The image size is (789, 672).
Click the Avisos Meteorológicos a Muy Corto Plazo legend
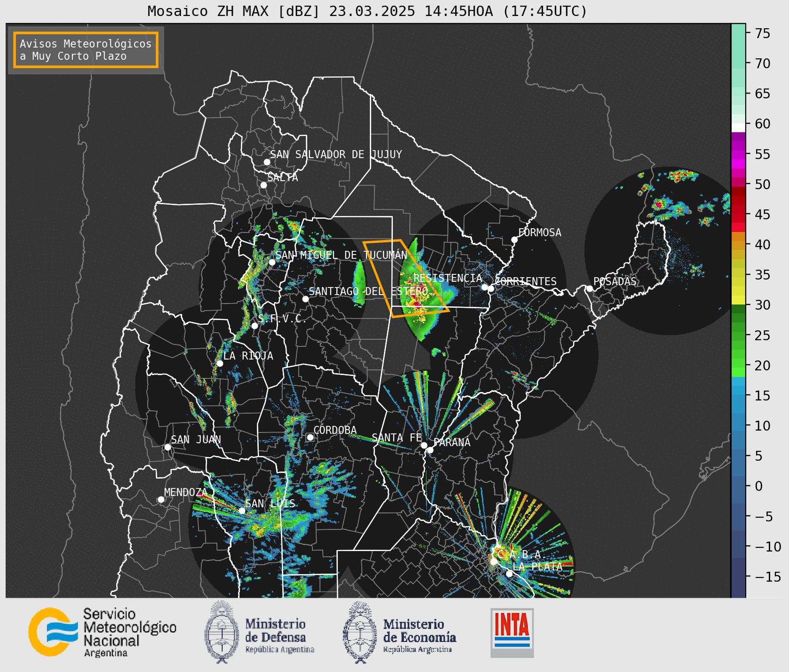[x=86, y=50]
